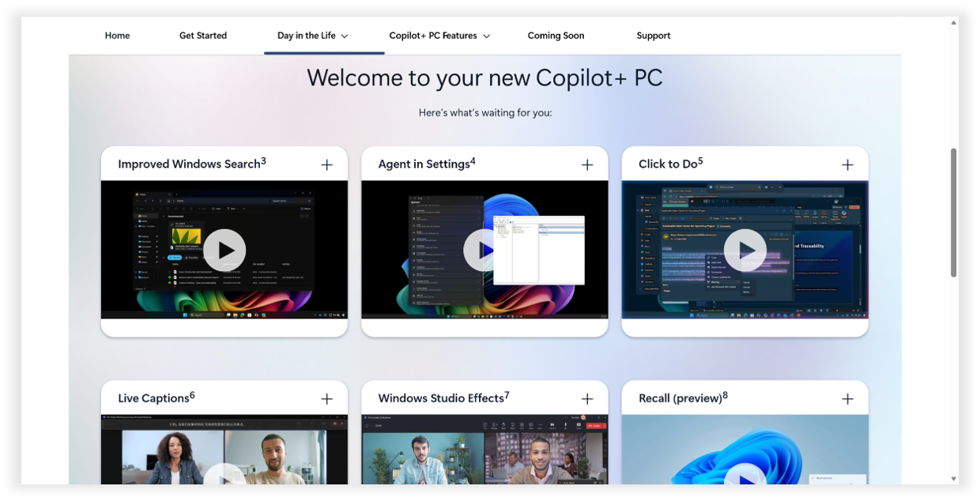The image size is (980, 501).
Task: Open the Home nav item
Action: tap(117, 36)
